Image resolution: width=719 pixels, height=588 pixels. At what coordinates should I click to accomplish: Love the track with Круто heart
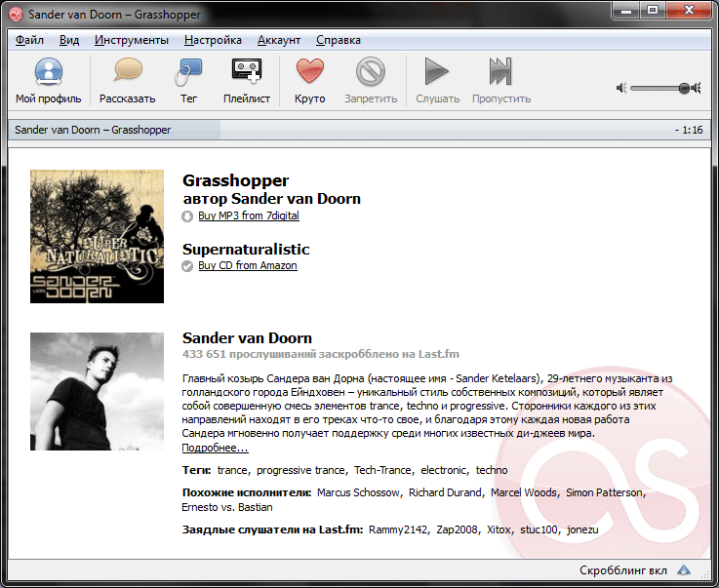(x=310, y=71)
